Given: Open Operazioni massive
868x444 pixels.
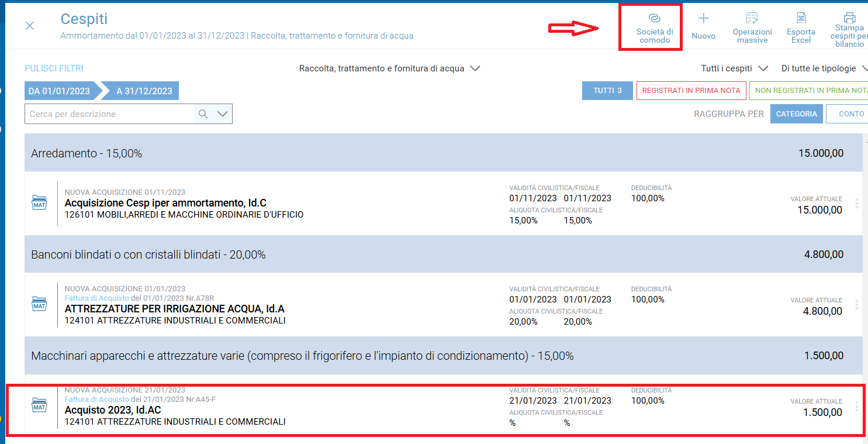Looking at the screenshot, I should click(x=752, y=27).
